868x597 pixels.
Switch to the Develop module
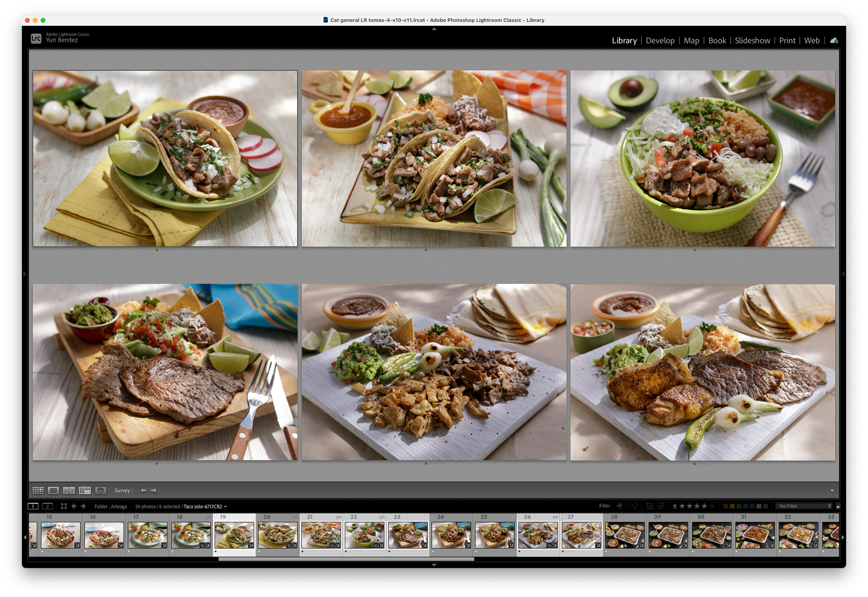pos(660,41)
